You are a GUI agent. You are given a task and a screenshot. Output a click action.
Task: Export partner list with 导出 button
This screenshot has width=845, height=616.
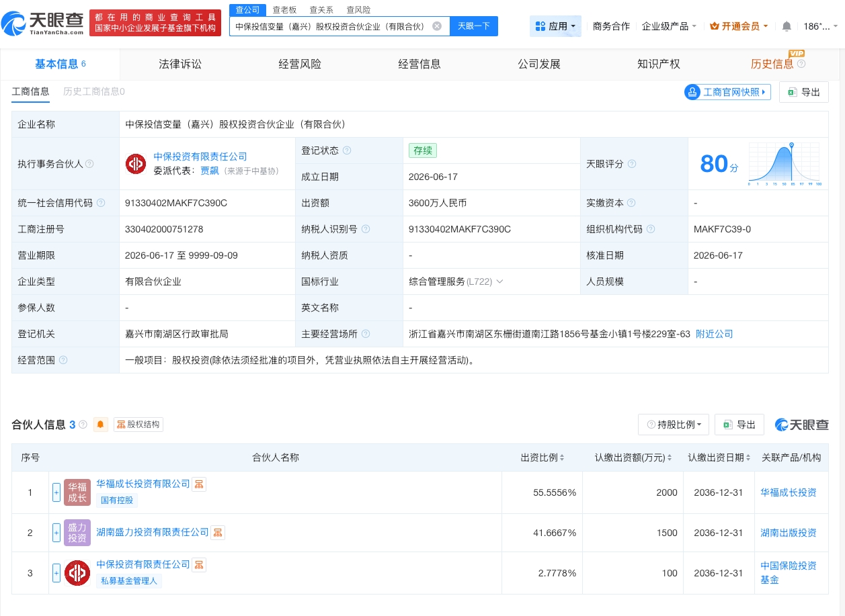(x=739, y=425)
